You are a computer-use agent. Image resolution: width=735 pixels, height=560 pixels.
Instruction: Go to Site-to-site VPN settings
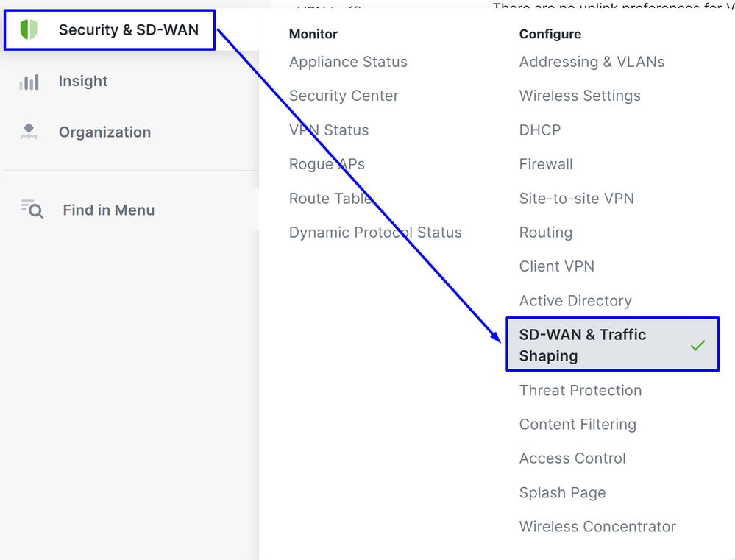click(576, 199)
